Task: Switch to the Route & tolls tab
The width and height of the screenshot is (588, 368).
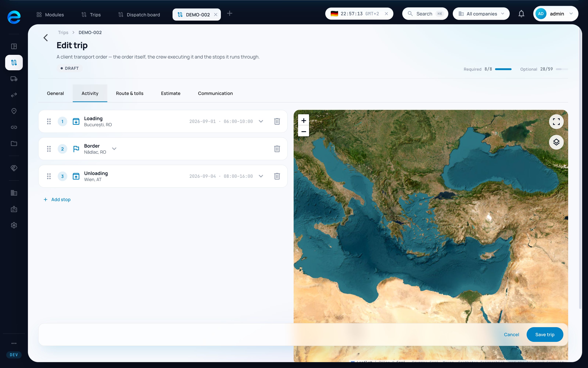Action: tap(130, 93)
